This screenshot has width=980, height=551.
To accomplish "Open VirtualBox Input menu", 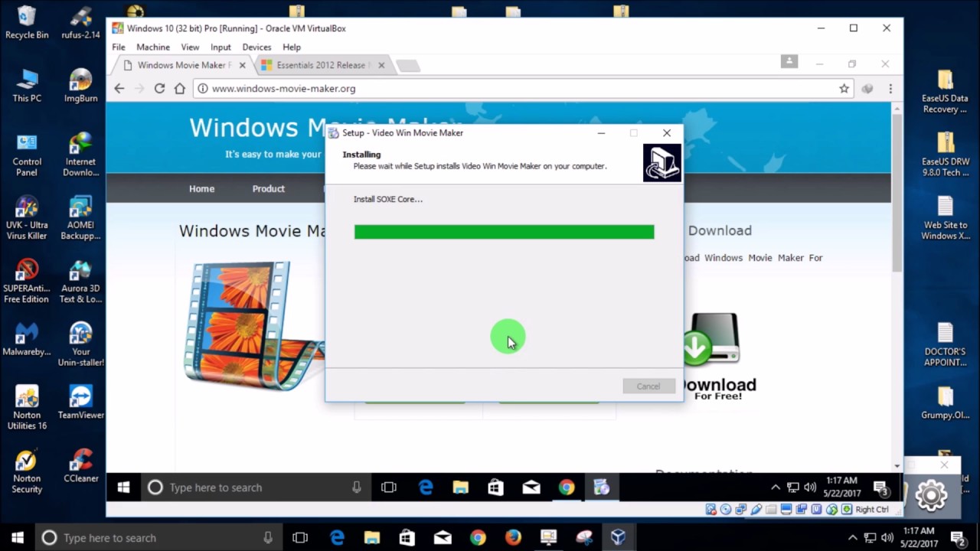I will (x=220, y=47).
